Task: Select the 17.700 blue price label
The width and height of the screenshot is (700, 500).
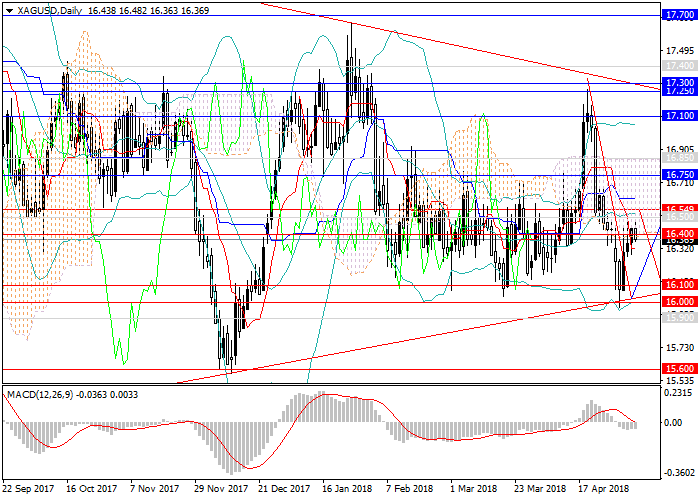Action: click(x=679, y=16)
